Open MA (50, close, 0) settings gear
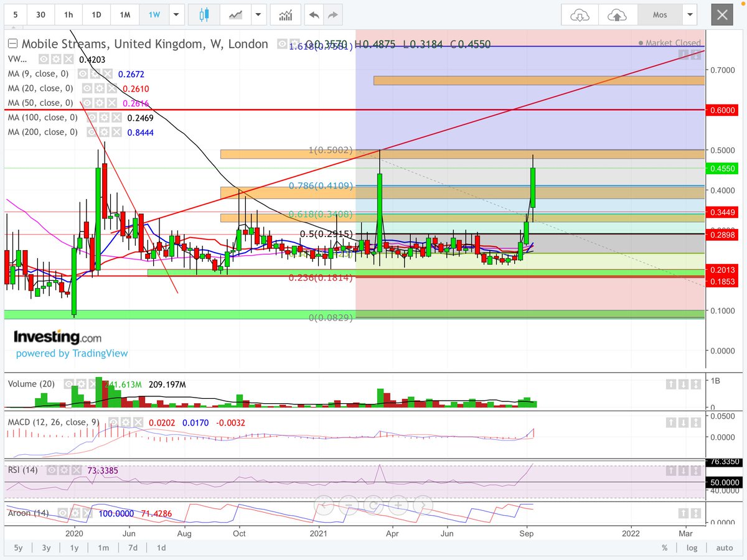Viewport: 747px width, 560px height. coord(100,103)
